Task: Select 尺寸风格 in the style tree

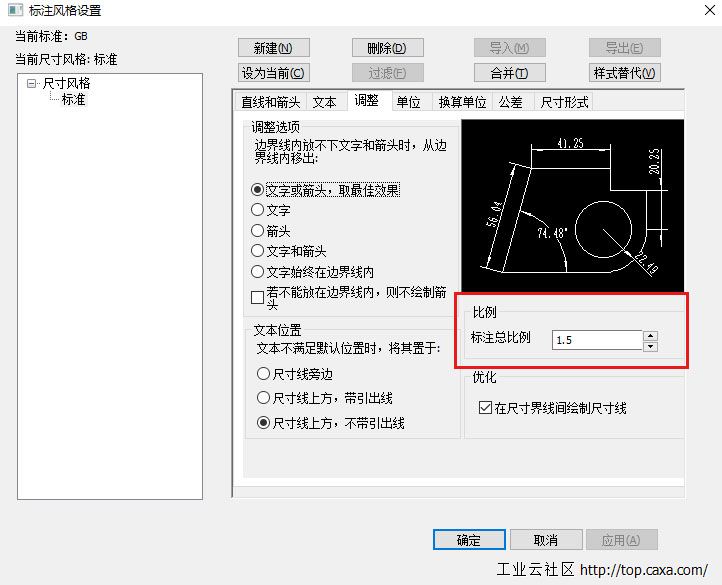Action: (x=66, y=83)
